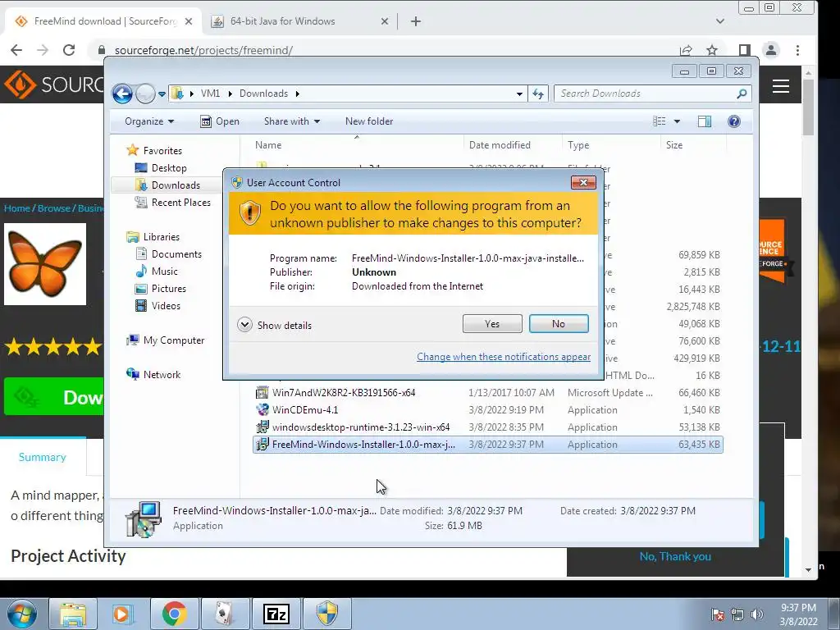Expand Show details in UAC dialog
This screenshot has height=630, width=840.
click(274, 325)
